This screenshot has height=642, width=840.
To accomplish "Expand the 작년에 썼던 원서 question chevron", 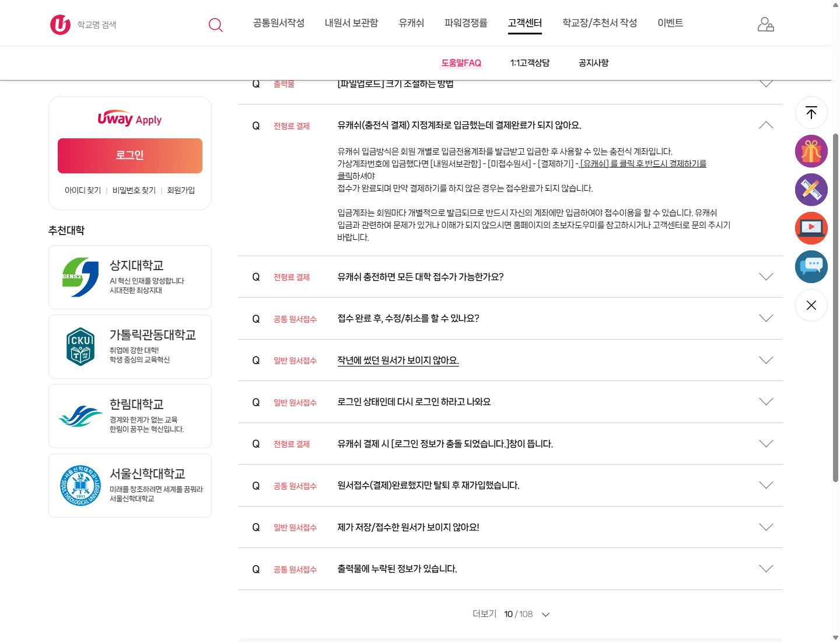I will click(766, 360).
